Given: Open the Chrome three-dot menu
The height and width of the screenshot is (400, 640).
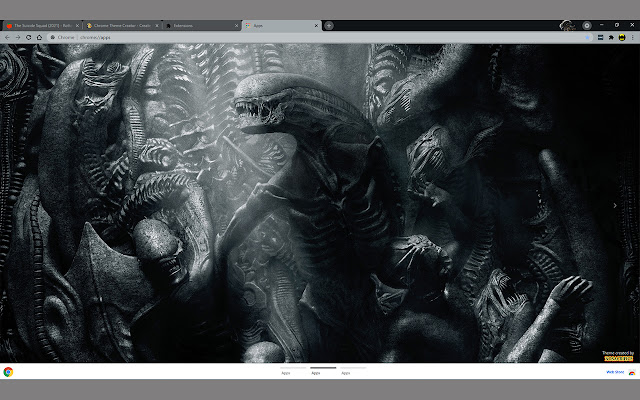Looking at the screenshot, I should 633,37.
